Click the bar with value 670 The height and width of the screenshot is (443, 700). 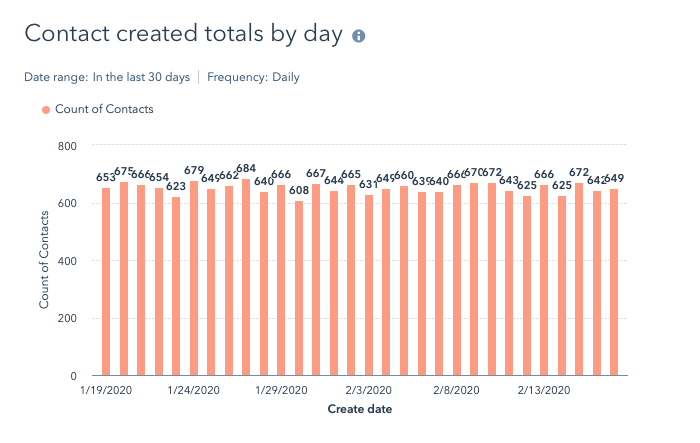(x=474, y=279)
